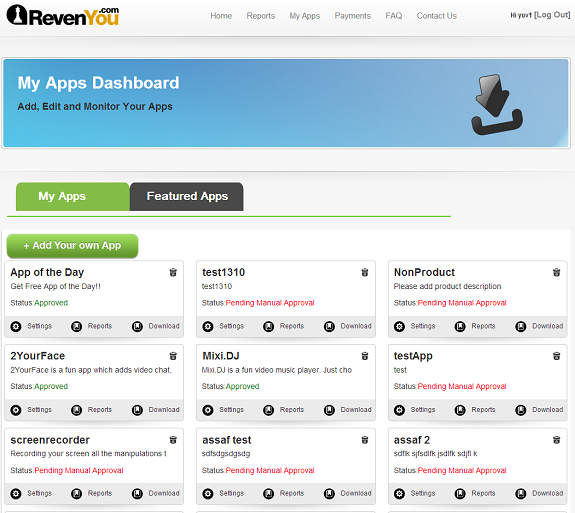575x513 pixels.
Task: Click the Log Out link
Action: pos(552,15)
